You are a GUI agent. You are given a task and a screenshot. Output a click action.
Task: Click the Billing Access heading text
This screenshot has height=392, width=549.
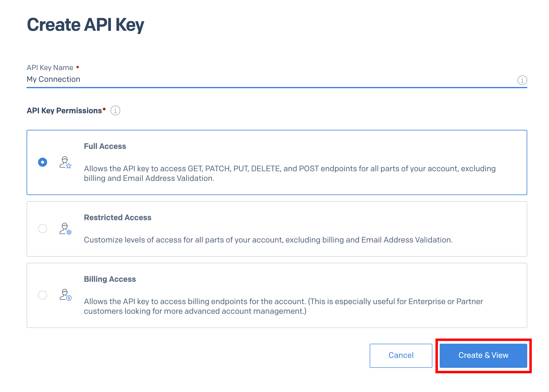[110, 279]
